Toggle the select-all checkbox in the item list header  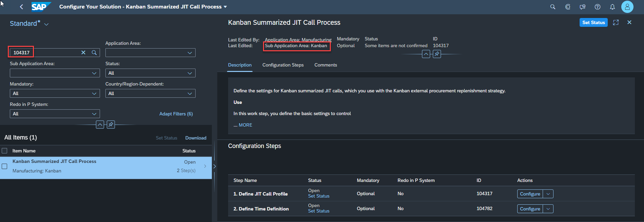(x=4, y=151)
